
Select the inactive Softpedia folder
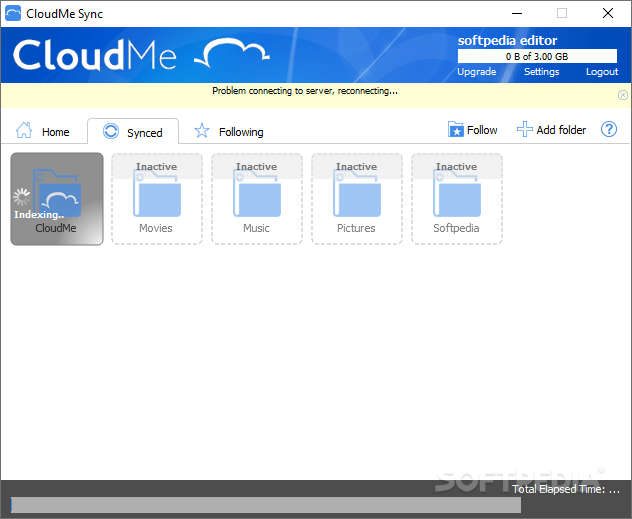[457, 199]
